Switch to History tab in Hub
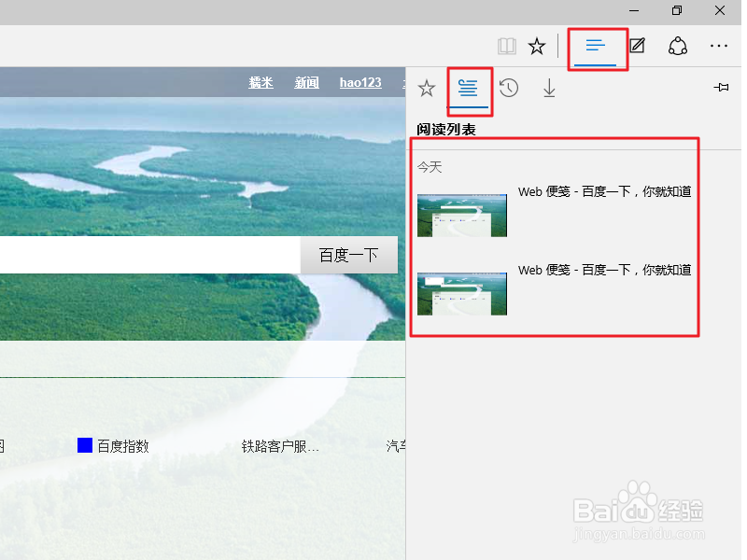747x560 pixels. (509, 88)
